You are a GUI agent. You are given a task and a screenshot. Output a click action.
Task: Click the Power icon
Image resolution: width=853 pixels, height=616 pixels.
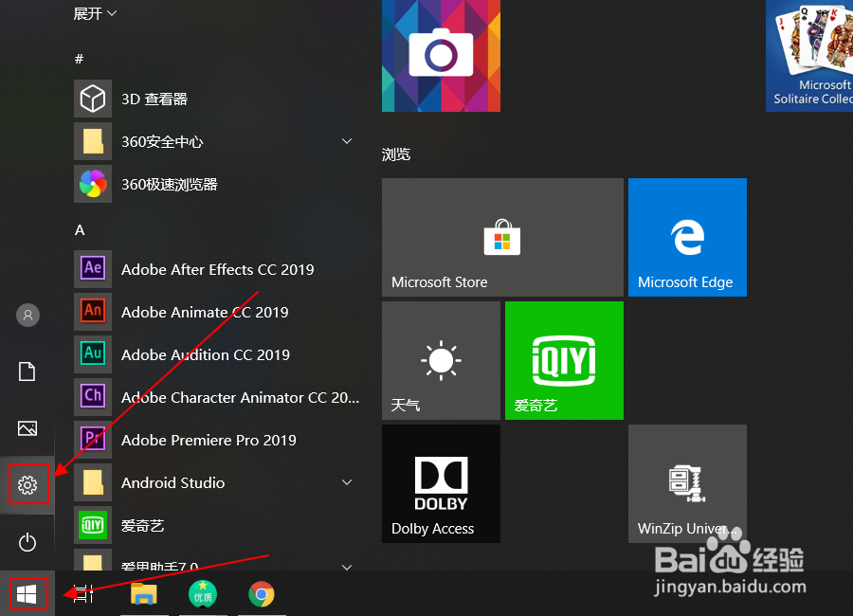point(27,542)
